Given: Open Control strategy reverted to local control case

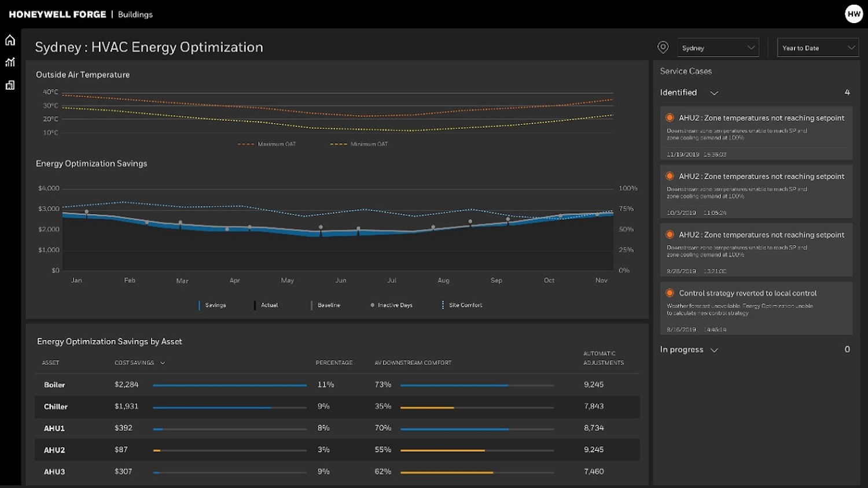Looking at the screenshot, I should click(756, 308).
